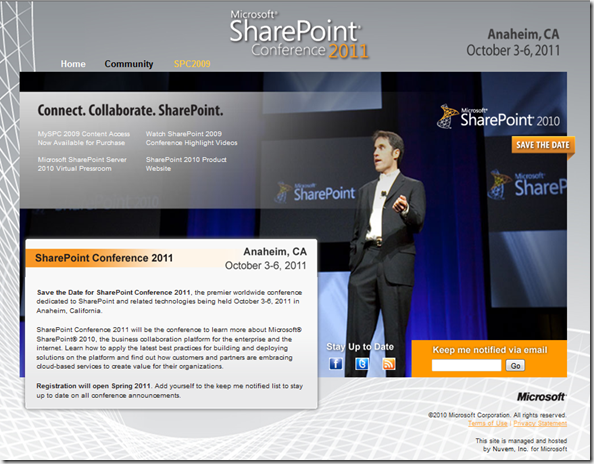Click the Connect. Collaborate. SharePoint. heading
This screenshot has height=464, width=594.
(x=130, y=110)
